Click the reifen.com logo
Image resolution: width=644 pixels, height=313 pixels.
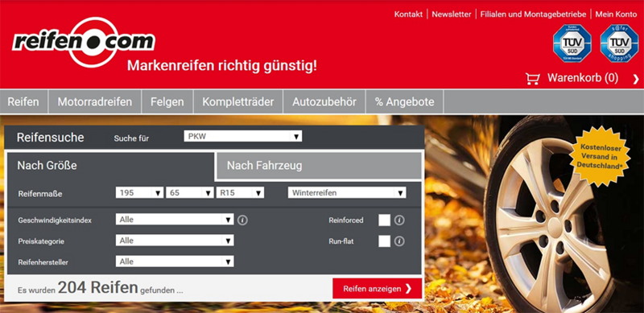point(84,43)
